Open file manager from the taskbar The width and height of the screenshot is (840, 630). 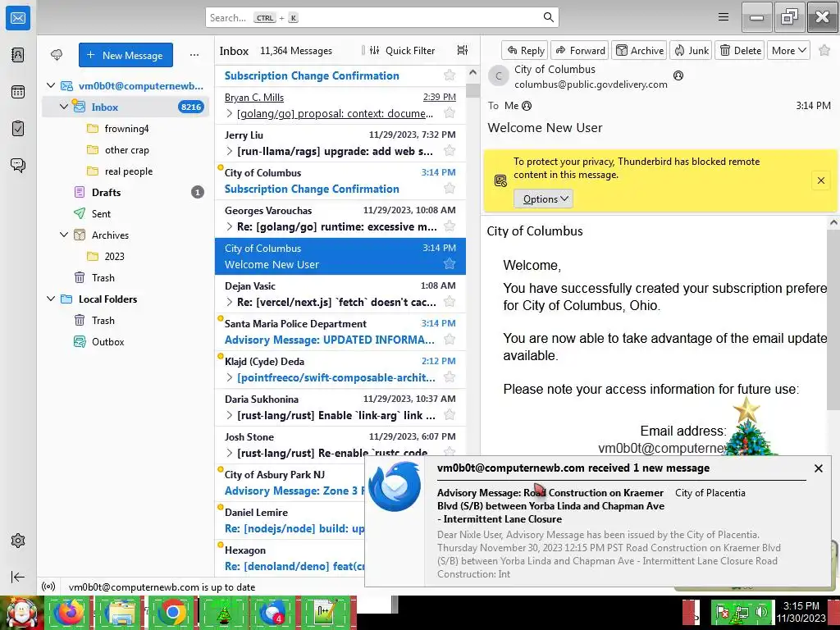click(x=121, y=613)
